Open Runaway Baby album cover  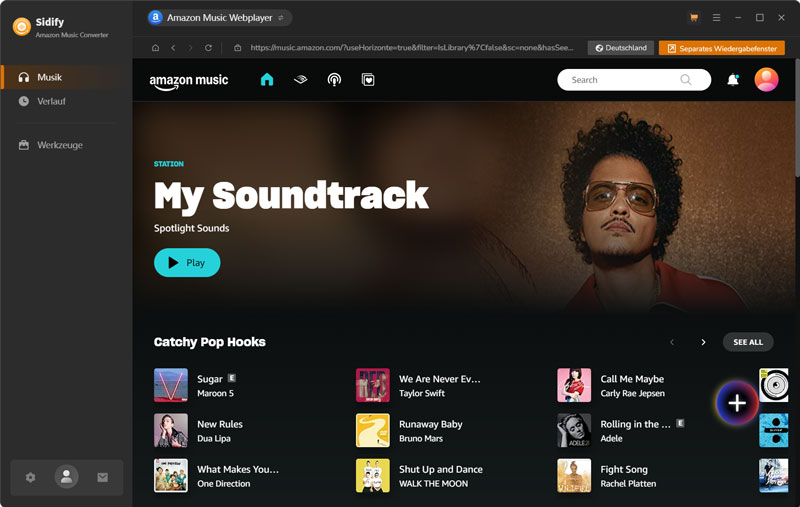(372, 430)
